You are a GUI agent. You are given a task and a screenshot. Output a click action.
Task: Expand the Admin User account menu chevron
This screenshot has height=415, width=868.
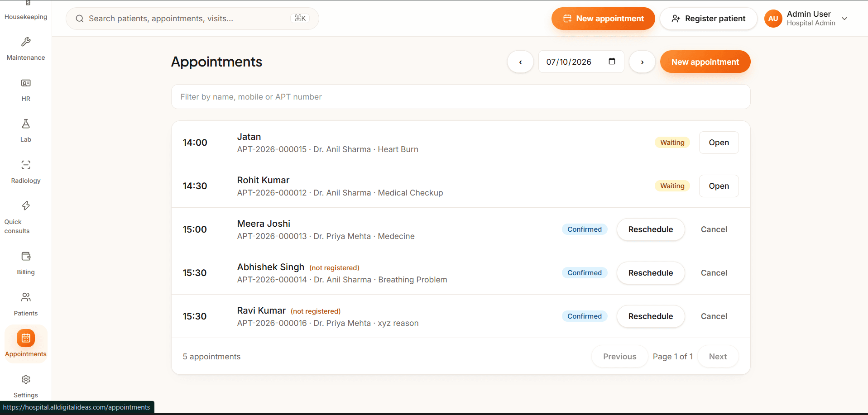coord(844,19)
